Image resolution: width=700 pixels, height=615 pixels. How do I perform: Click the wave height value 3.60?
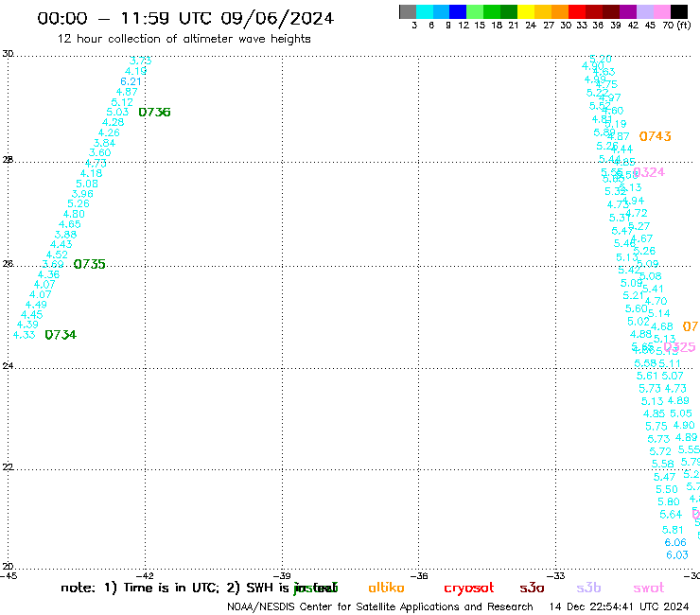coord(100,152)
